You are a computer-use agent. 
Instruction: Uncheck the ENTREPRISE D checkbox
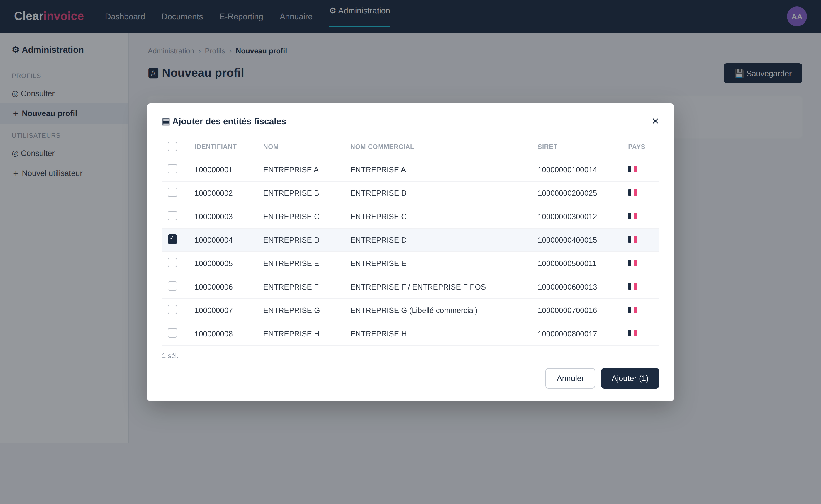coord(172,239)
